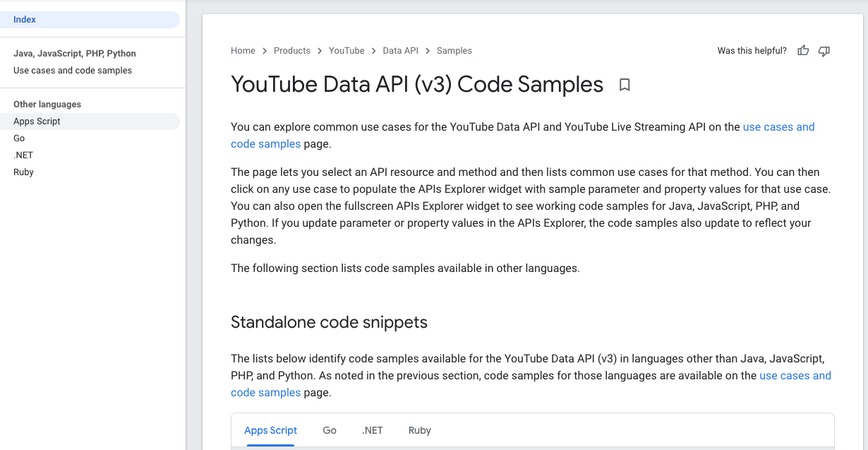Screen dimensions: 868x450
Task: Go to YouTube in the breadcrumb
Action: pyautogui.click(x=346, y=50)
